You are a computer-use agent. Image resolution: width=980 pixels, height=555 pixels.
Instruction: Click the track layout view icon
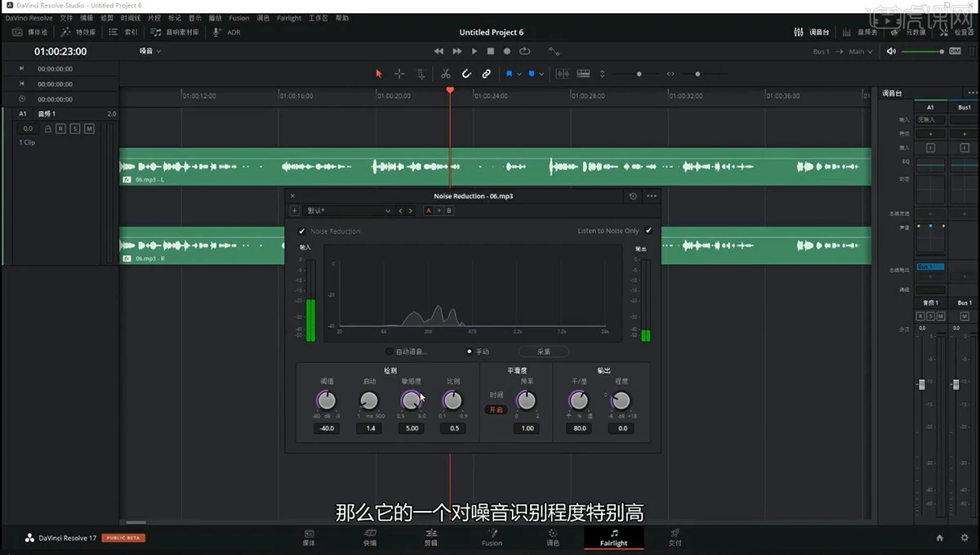pos(583,74)
